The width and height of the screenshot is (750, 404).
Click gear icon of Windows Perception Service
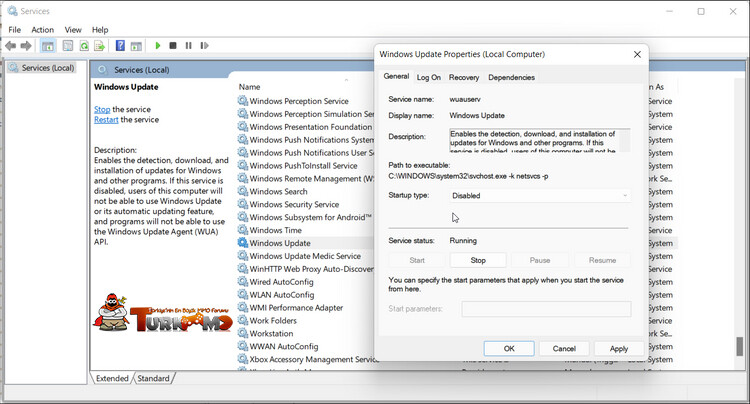[243, 101]
